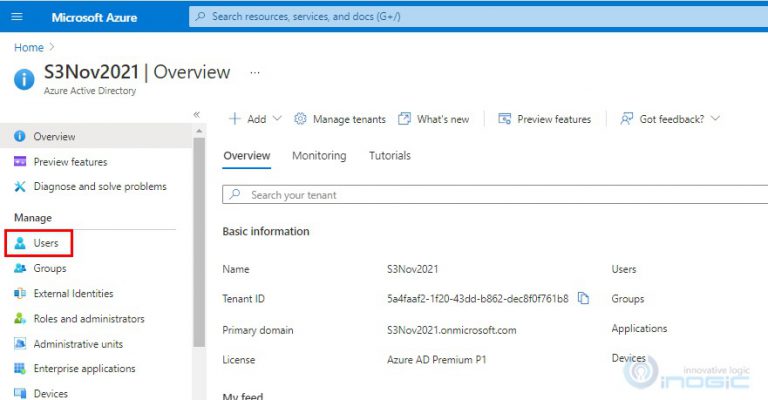Open Diagnose and solve problems
Viewport: 768px width, 400px height.
coord(99,187)
